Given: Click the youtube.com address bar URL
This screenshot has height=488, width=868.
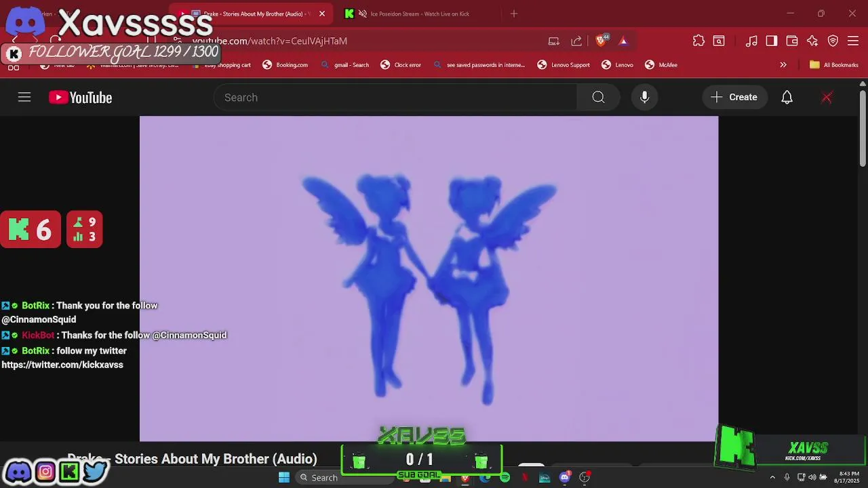Looking at the screenshot, I should tap(270, 41).
